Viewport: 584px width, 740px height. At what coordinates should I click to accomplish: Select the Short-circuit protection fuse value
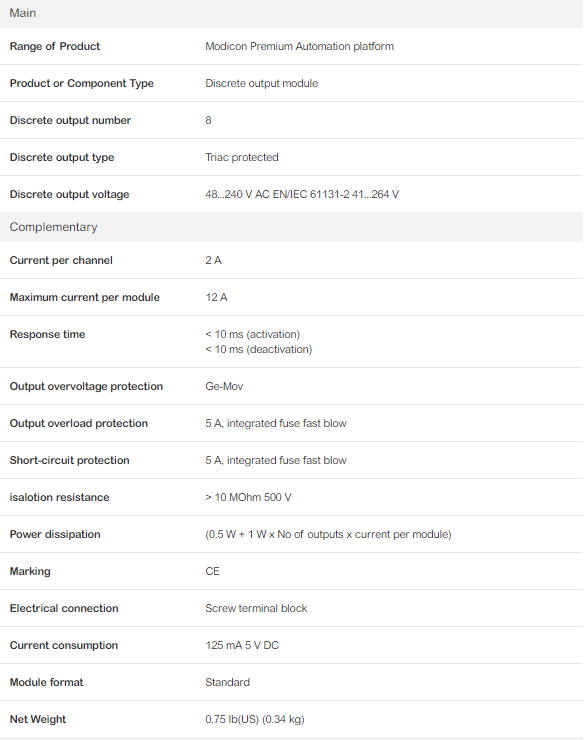coord(276,460)
